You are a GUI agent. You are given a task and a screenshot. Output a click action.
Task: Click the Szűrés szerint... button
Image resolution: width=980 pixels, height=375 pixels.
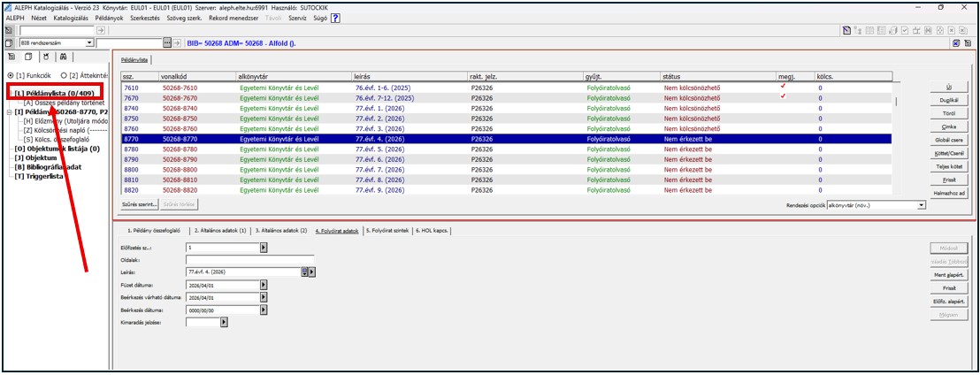[140, 204]
